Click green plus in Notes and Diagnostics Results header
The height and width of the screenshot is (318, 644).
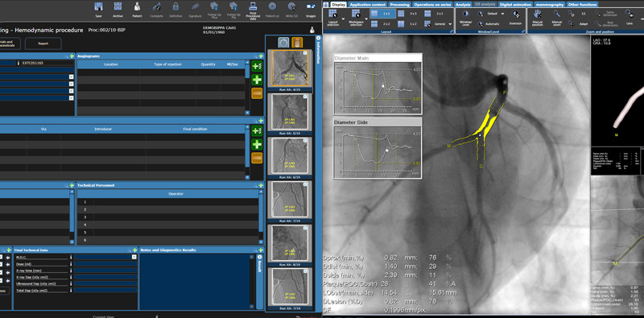click(x=261, y=250)
